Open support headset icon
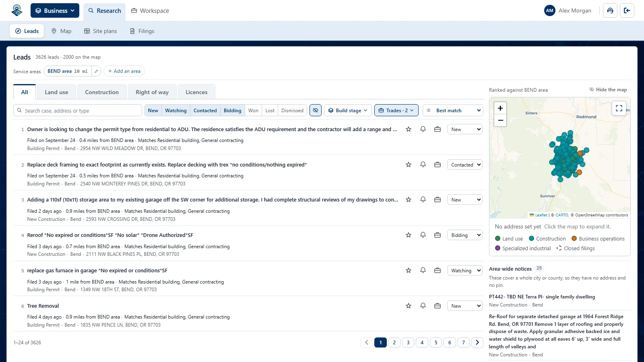644x362 pixels. pos(610,10)
